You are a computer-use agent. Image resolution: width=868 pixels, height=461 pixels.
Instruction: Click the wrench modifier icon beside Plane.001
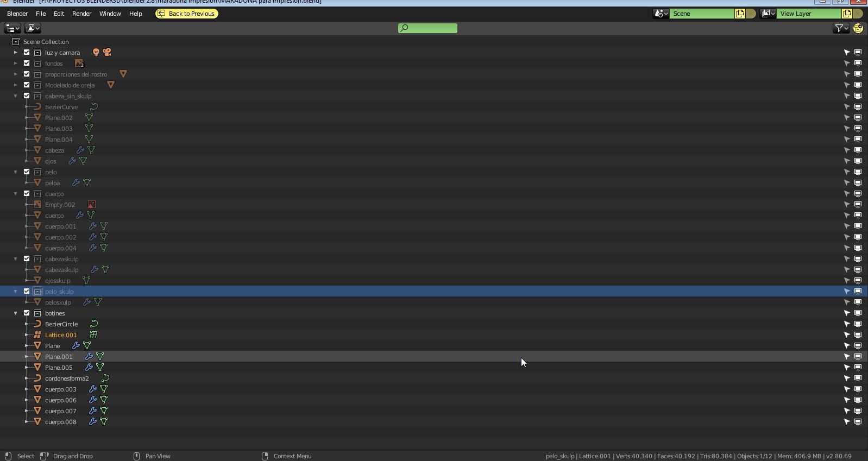click(89, 356)
